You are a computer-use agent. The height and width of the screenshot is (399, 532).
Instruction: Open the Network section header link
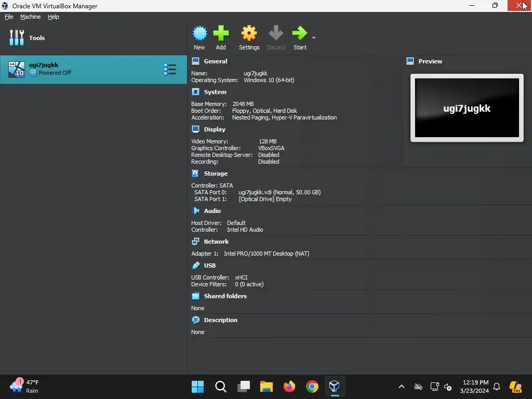click(216, 242)
